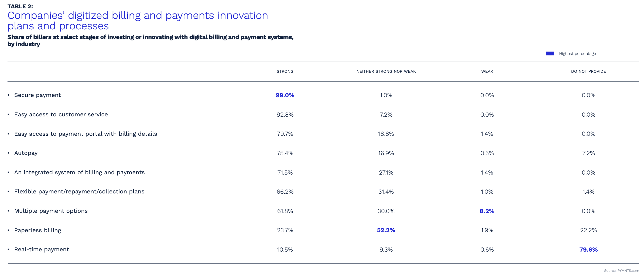Select the highlighted 52.2% cell
644x278 pixels.
pos(386,230)
